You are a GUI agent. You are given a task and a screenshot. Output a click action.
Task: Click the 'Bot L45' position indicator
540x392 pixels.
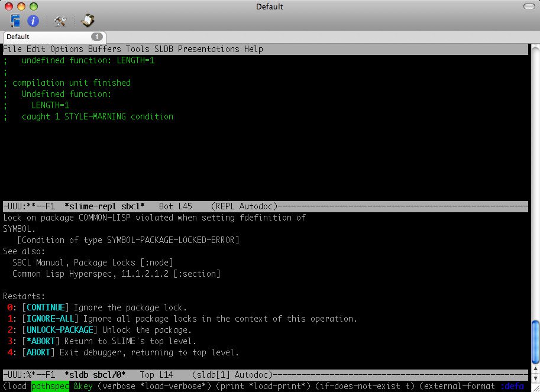tap(175, 206)
